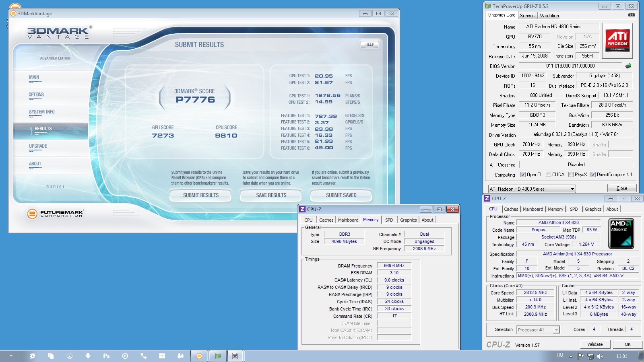Click the Validate button in CPU-Z
This screenshot has width=644, height=362.
click(595, 344)
